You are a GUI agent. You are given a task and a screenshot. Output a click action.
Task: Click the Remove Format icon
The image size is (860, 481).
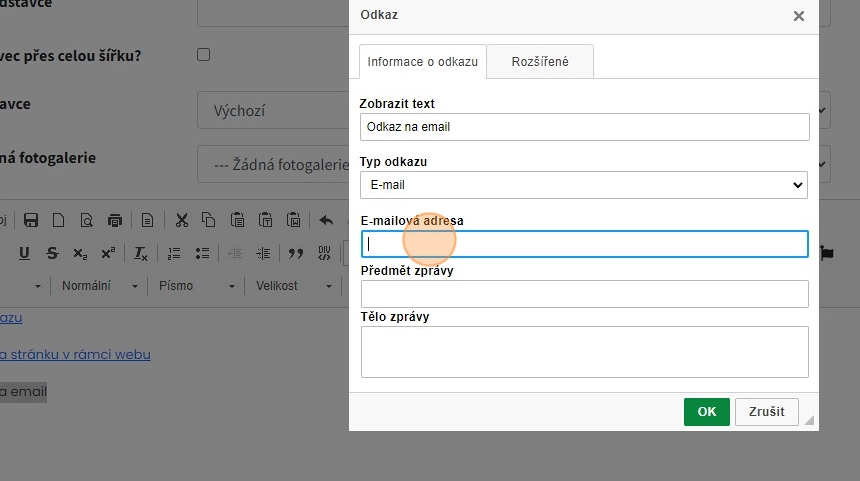(141, 253)
